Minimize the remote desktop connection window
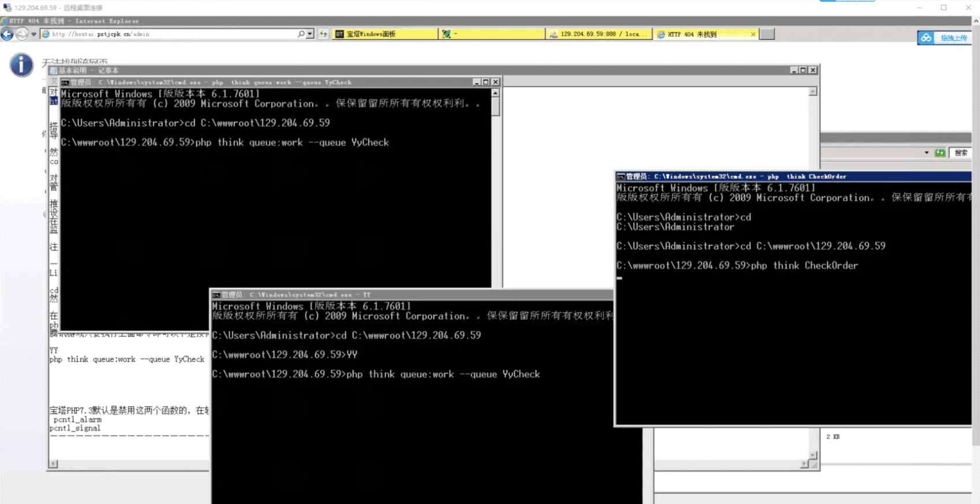The image size is (980, 504). (919, 8)
